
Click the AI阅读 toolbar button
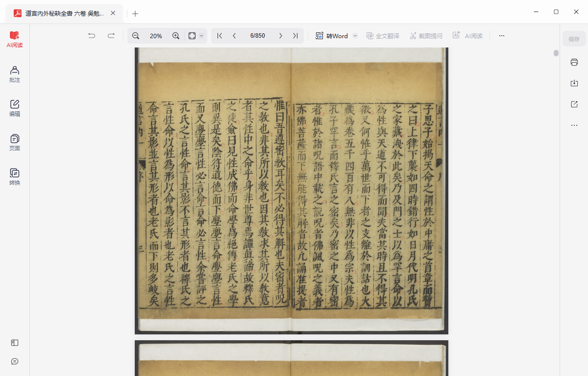[467, 36]
